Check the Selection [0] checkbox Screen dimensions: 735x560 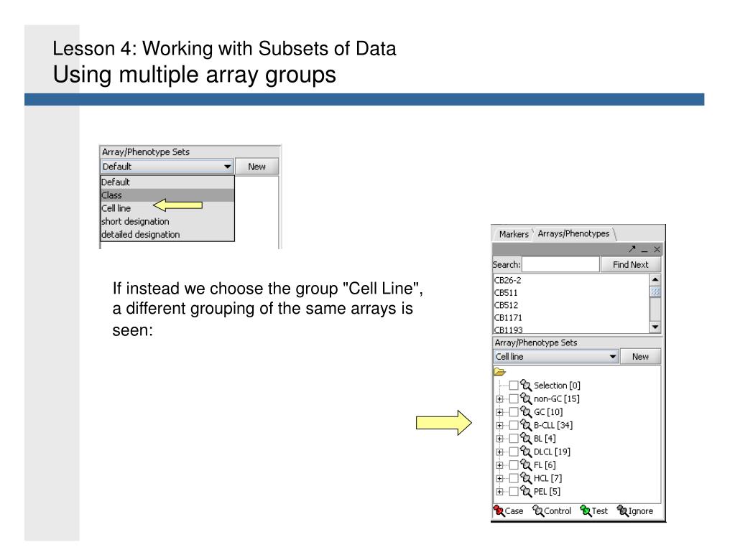514,386
